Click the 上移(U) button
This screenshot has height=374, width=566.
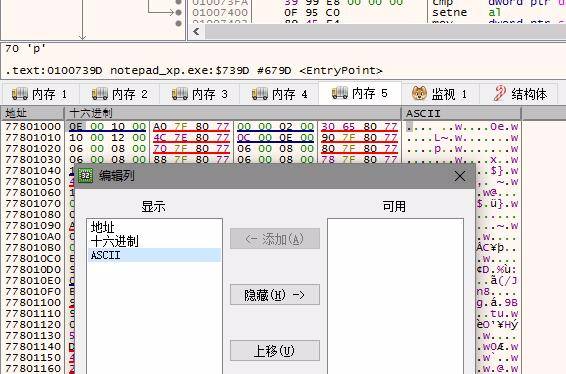275,351
